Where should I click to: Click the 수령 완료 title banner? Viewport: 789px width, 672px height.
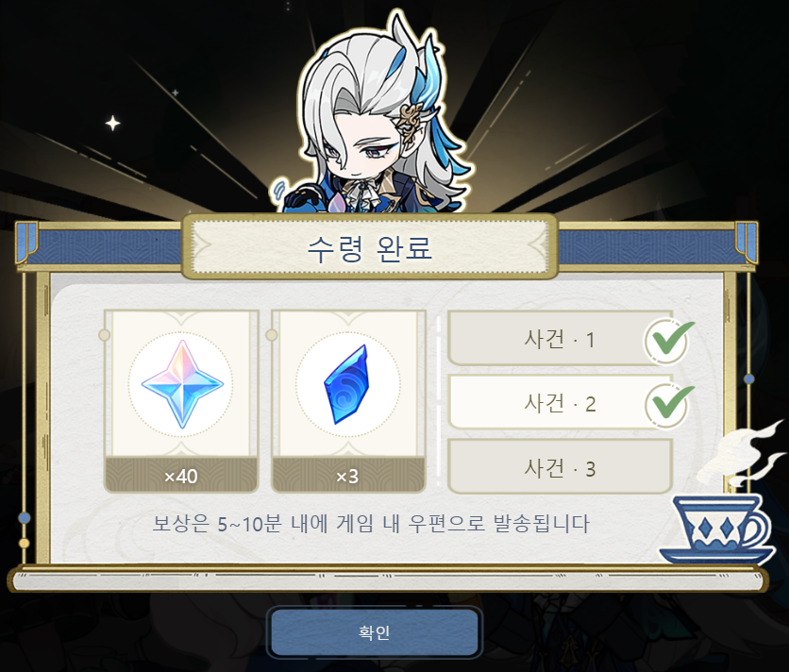(x=370, y=247)
